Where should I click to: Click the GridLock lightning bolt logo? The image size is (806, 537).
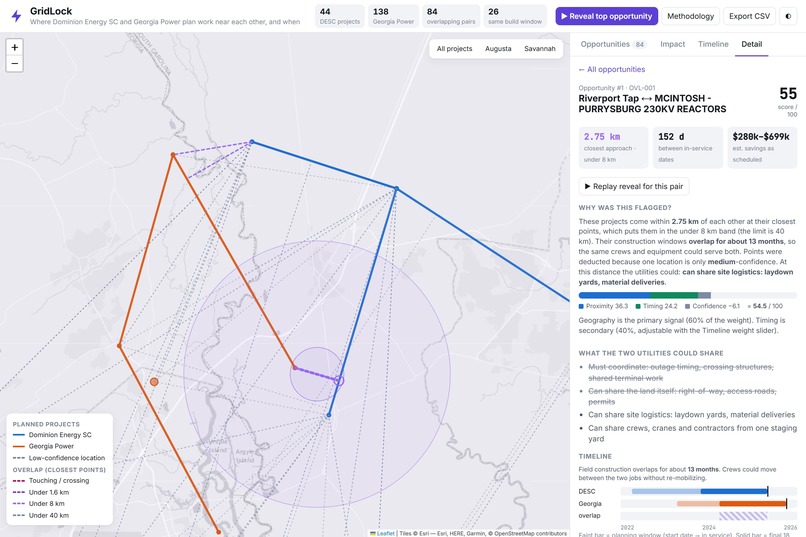click(16, 16)
